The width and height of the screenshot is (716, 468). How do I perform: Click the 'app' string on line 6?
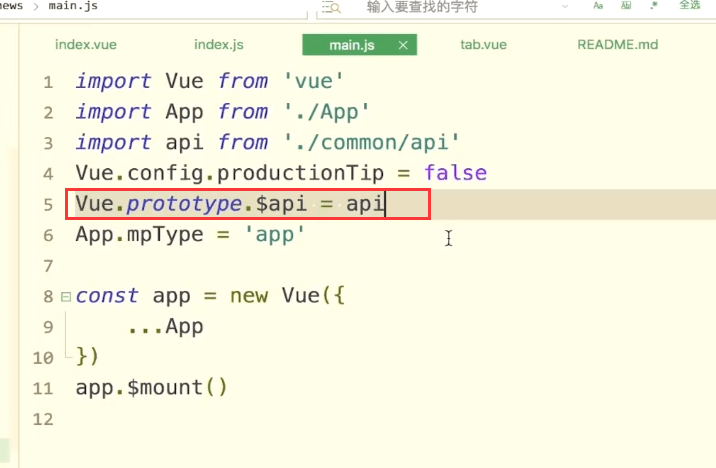click(274, 235)
